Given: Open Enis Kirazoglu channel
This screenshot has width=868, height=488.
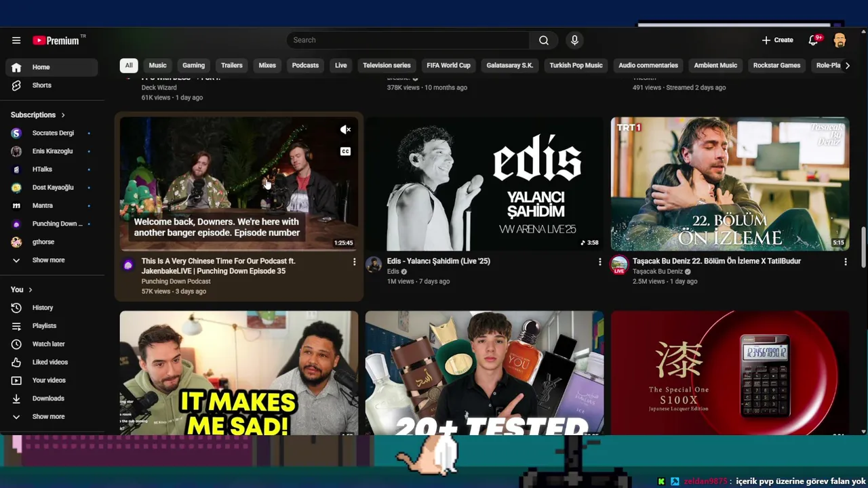Looking at the screenshot, I should tap(52, 151).
